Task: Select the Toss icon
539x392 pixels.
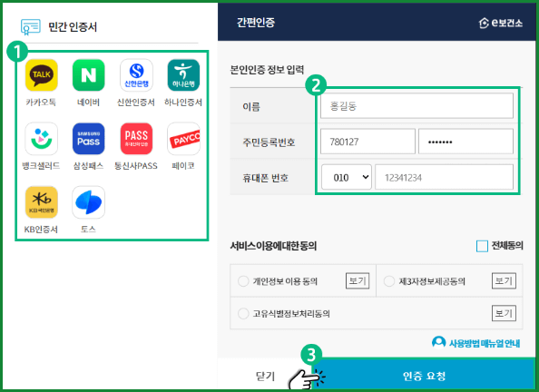Action: point(88,202)
